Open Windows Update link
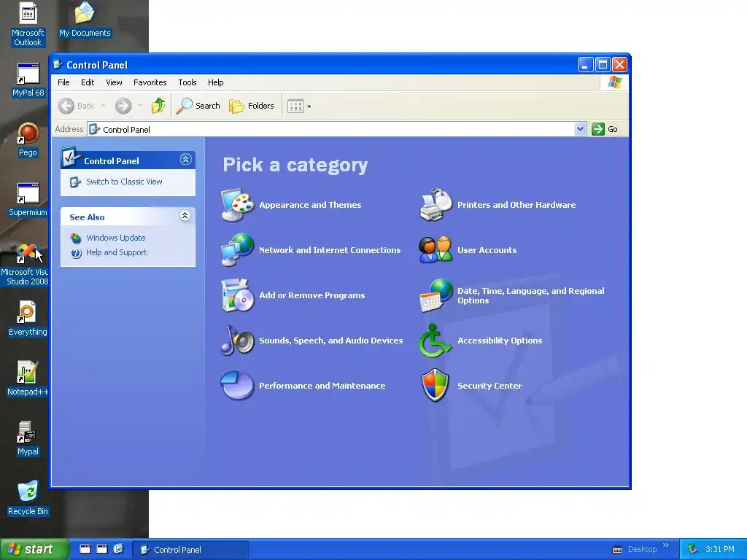 (x=116, y=238)
